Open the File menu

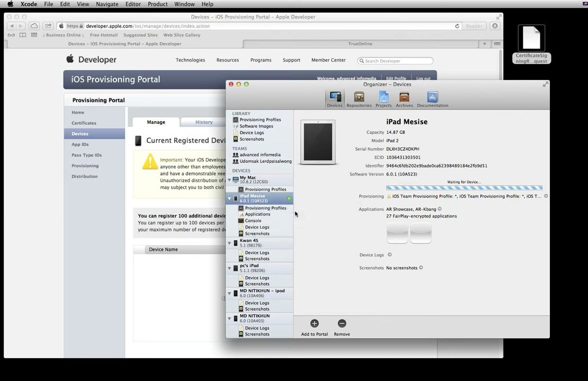[x=48, y=4]
